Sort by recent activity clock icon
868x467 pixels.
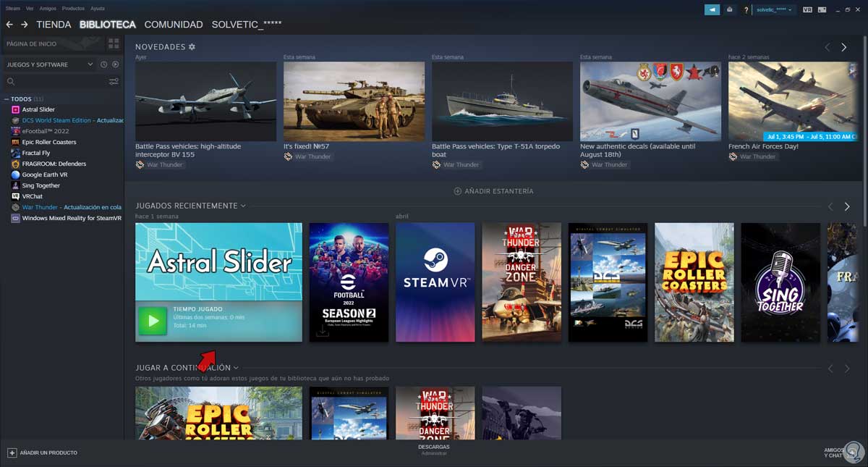104,64
